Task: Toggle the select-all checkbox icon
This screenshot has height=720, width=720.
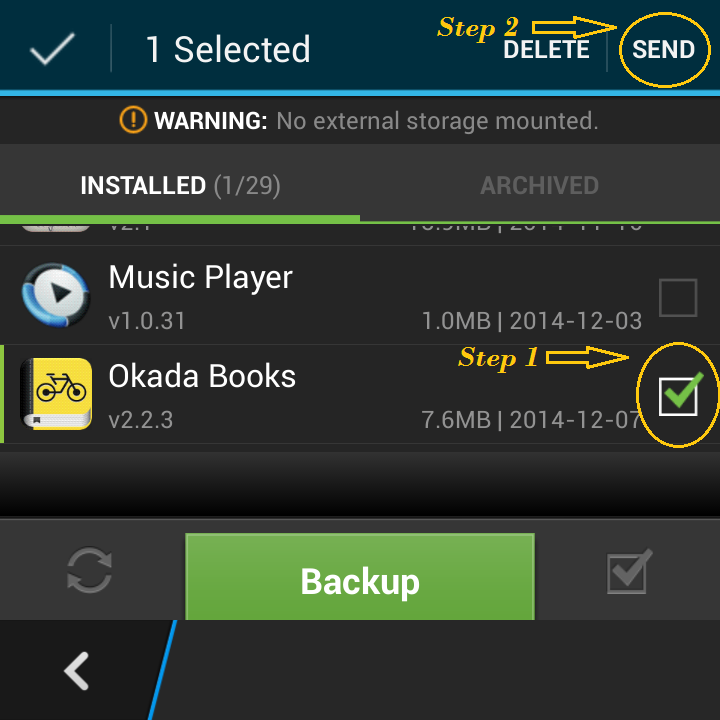Action: click(x=629, y=572)
